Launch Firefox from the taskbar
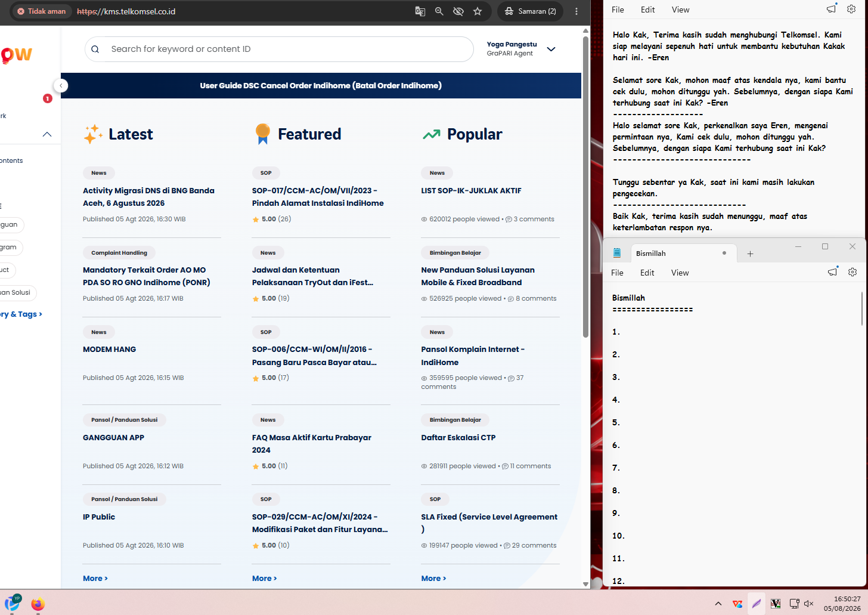 point(38,604)
